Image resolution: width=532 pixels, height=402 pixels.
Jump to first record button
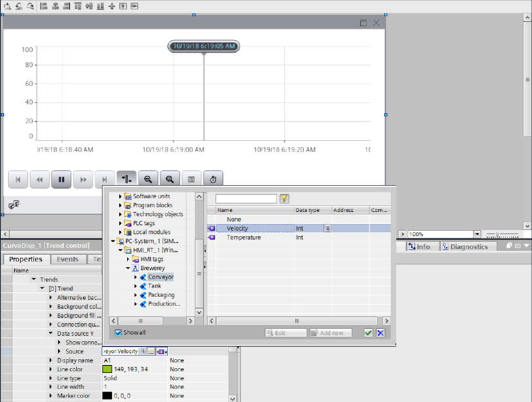(x=18, y=179)
